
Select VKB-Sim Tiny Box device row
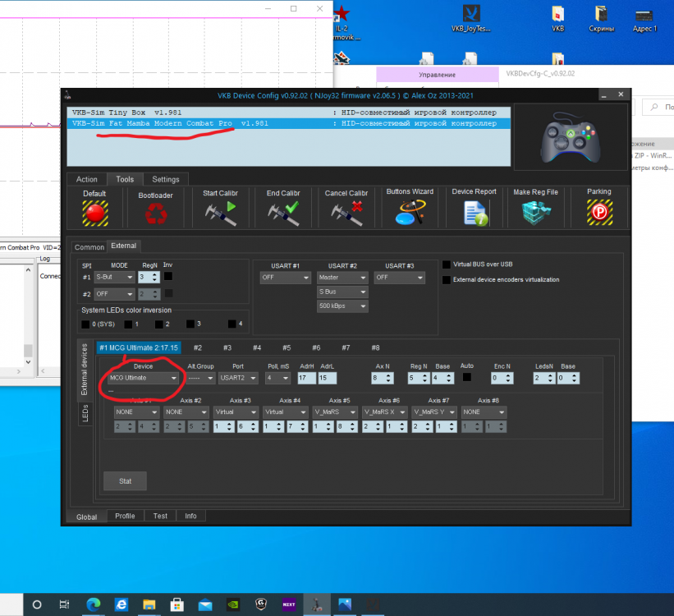288,113
